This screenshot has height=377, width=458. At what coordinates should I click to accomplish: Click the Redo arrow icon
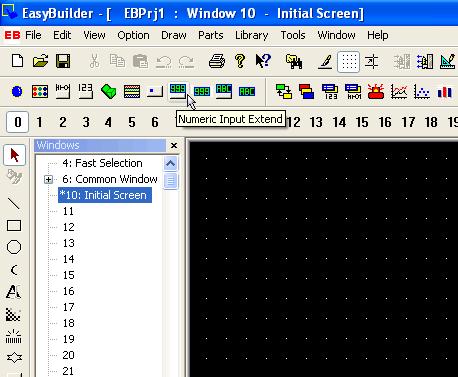click(186, 62)
